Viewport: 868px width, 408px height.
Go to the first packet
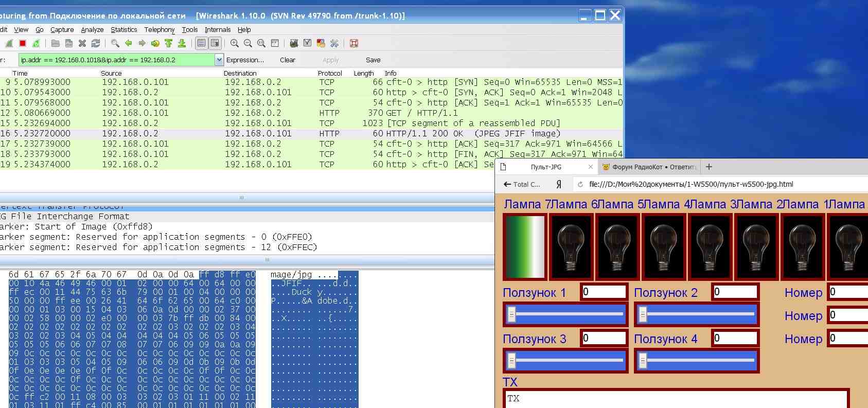point(168,43)
